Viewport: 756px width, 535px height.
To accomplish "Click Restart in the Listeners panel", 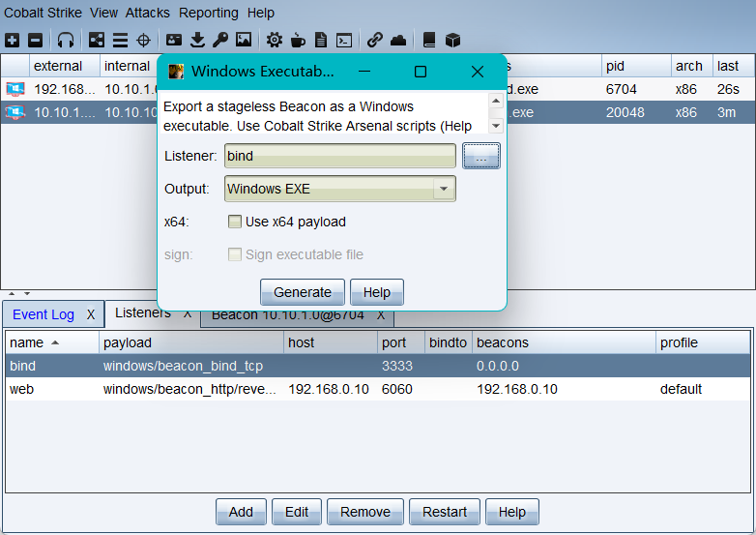I will tap(445, 512).
